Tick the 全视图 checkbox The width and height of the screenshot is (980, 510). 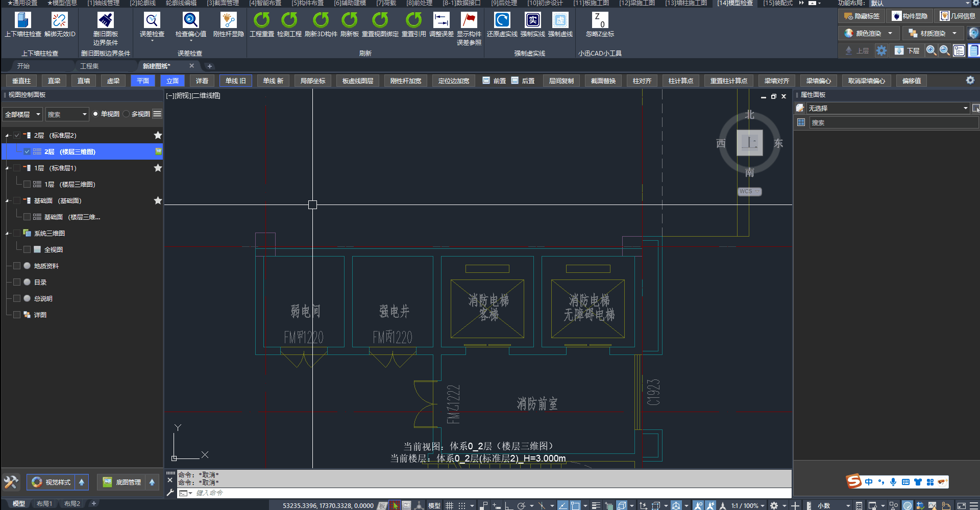coord(27,249)
